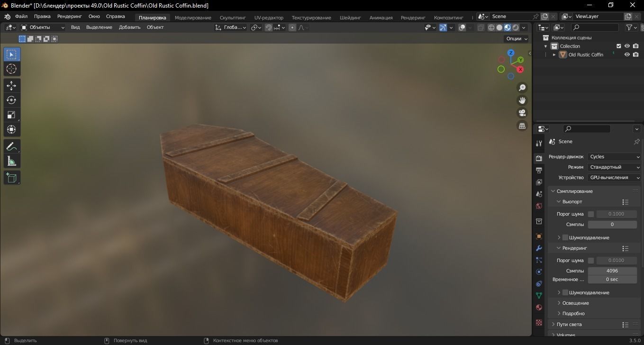Toggle snapping magnet button

coord(269,27)
